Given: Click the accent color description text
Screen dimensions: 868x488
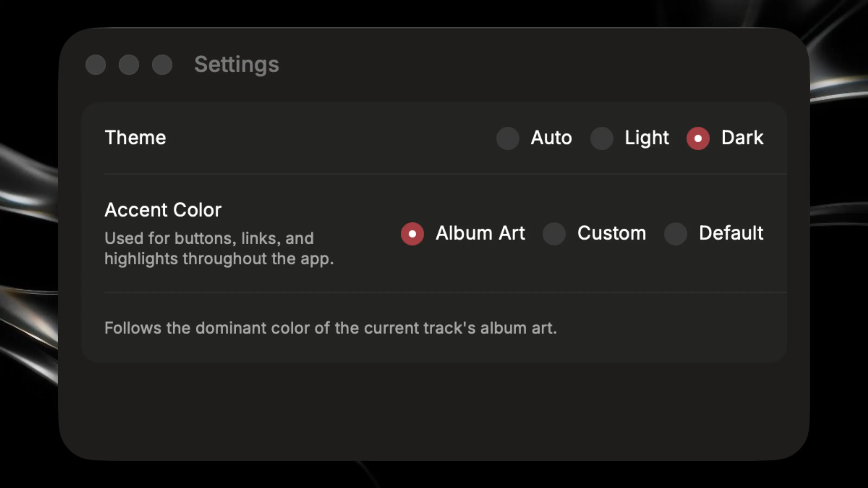Looking at the screenshot, I should coord(219,249).
